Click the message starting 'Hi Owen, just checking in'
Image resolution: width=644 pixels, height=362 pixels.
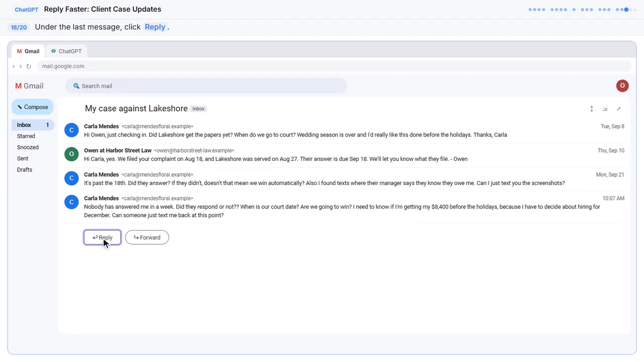pos(295,135)
